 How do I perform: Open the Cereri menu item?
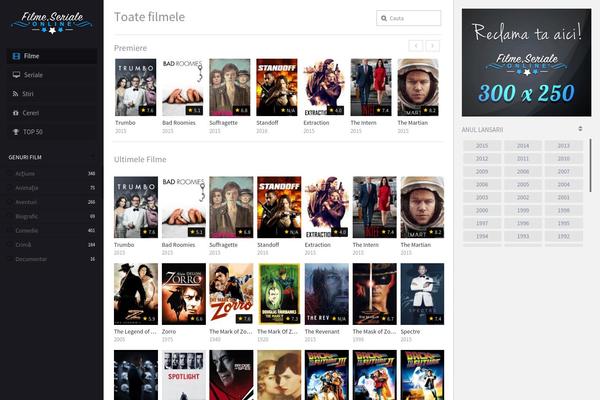[x=52, y=113]
